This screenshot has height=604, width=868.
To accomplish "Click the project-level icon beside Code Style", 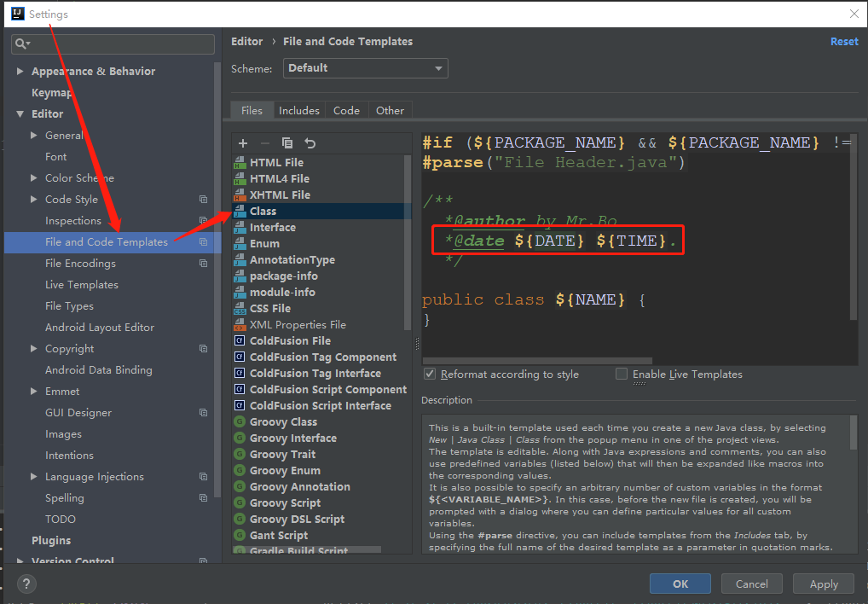I will point(203,200).
